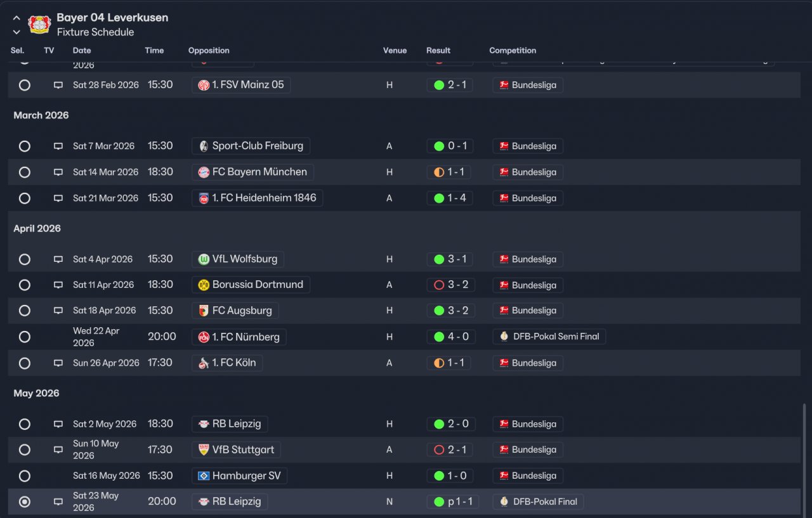Image resolution: width=812 pixels, height=518 pixels.
Task: Sort by the Competition column header
Action: [513, 51]
